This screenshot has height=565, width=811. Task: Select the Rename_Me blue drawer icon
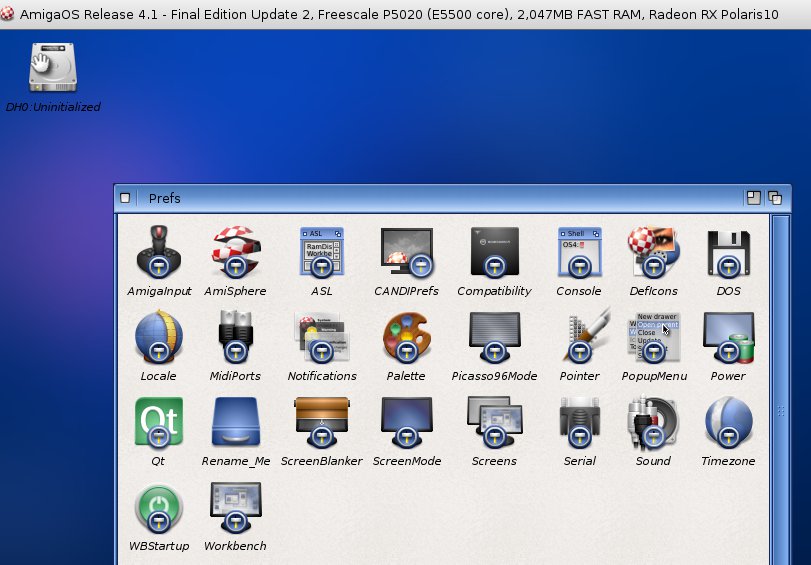click(x=235, y=421)
